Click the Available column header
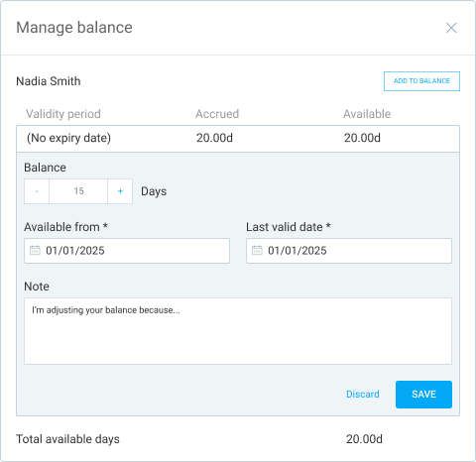476x462 pixels. click(x=367, y=114)
